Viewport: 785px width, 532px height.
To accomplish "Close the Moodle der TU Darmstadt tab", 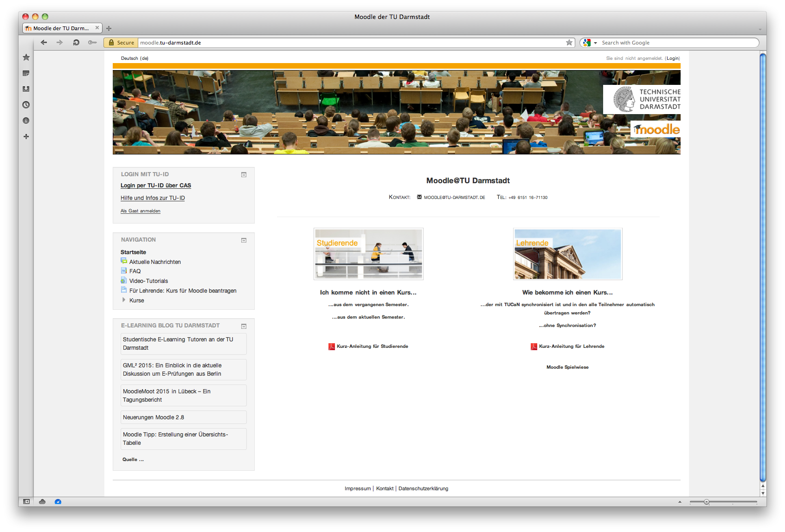I will click(97, 28).
